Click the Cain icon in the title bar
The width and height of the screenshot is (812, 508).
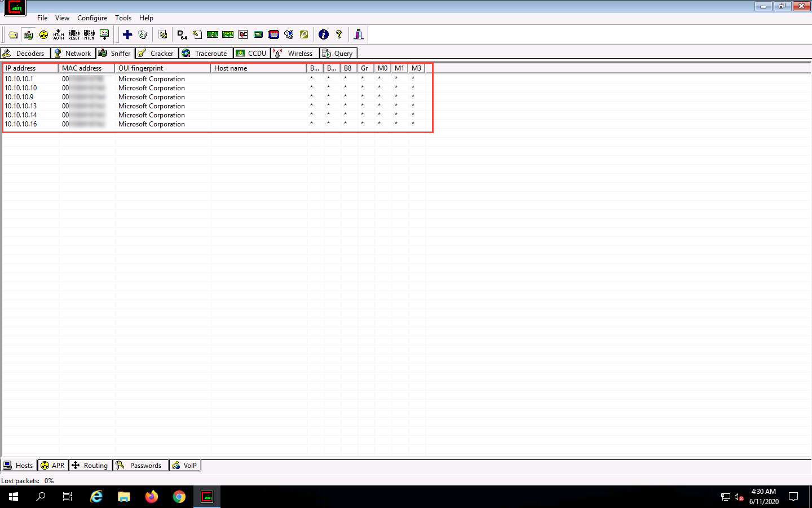coord(15,8)
